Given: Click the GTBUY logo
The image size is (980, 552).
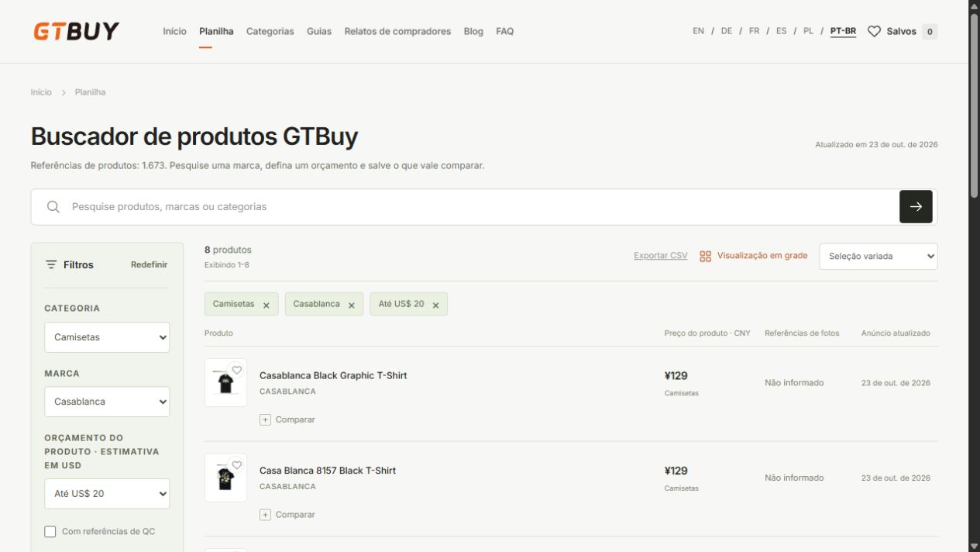Looking at the screenshot, I should coord(76,31).
